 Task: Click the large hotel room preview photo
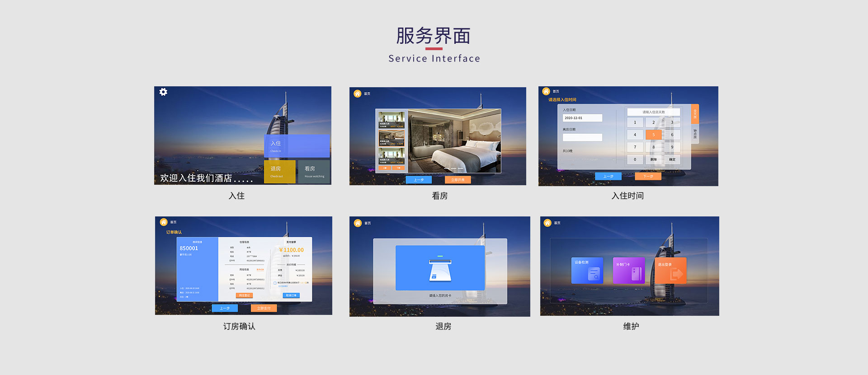click(x=454, y=141)
